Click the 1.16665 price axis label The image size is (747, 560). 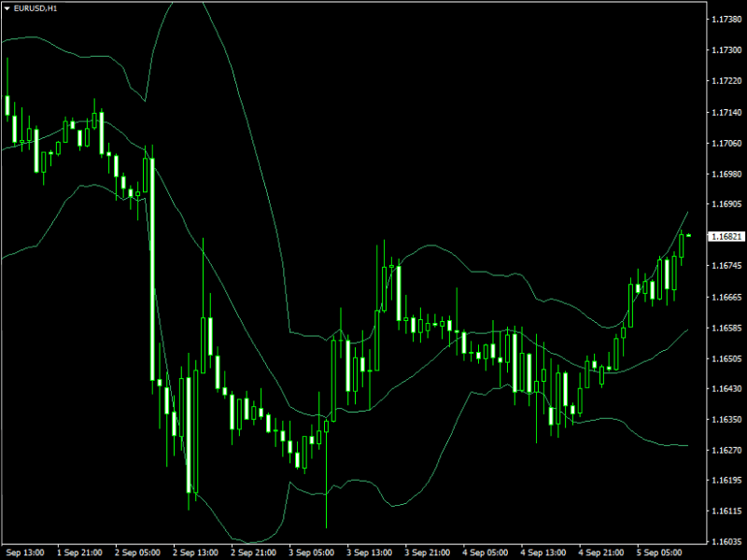726,297
